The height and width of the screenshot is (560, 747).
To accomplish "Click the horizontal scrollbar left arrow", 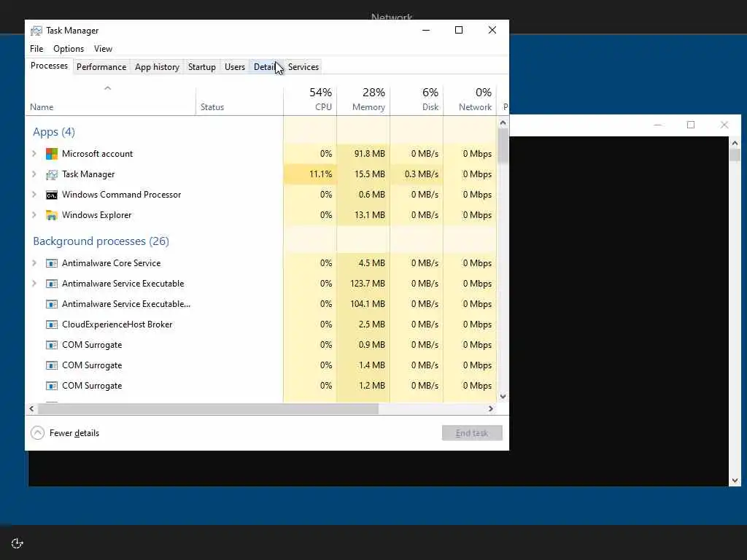I will [31, 408].
